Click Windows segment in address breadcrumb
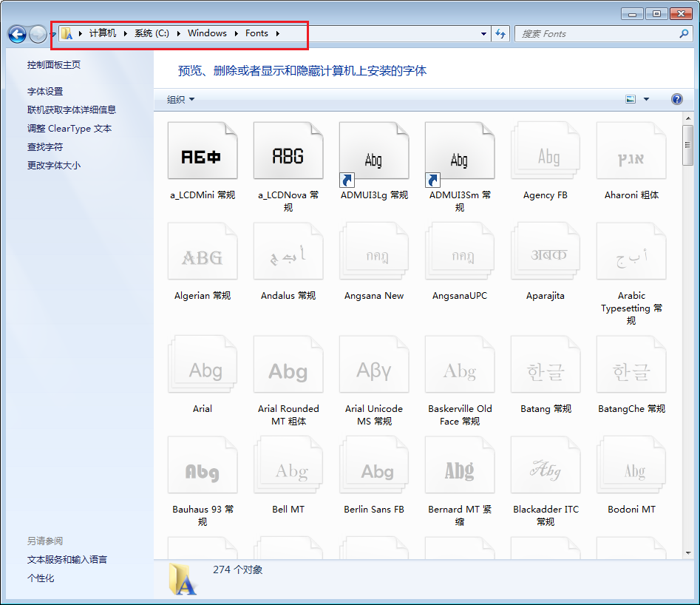This screenshot has height=605, width=700. coord(207,33)
